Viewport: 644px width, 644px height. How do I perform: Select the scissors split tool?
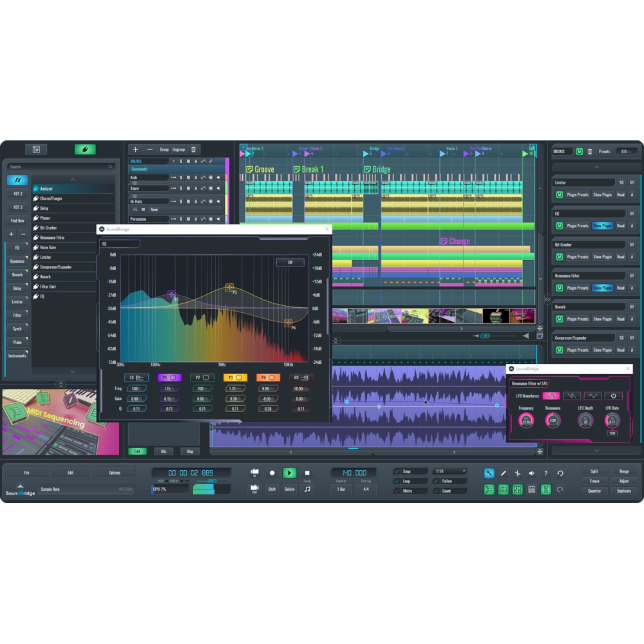coord(517,473)
